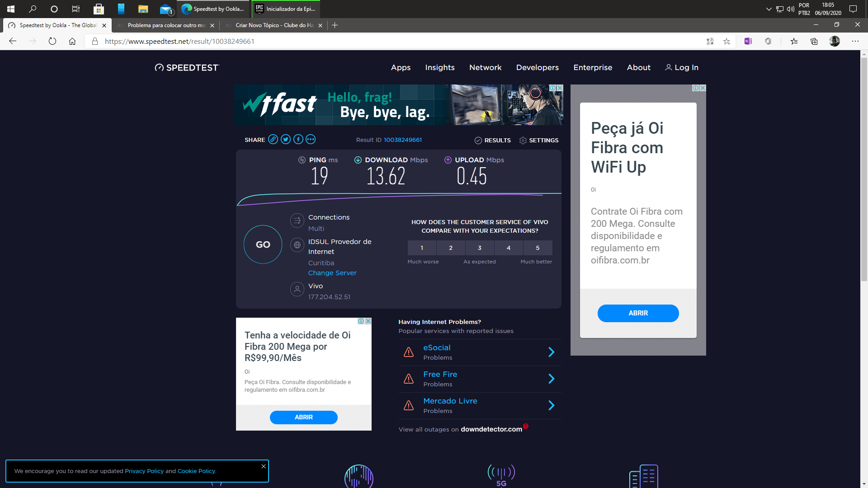Click Change Server link
868x488 pixels.
pyautogui.click(x=332, y=273)
